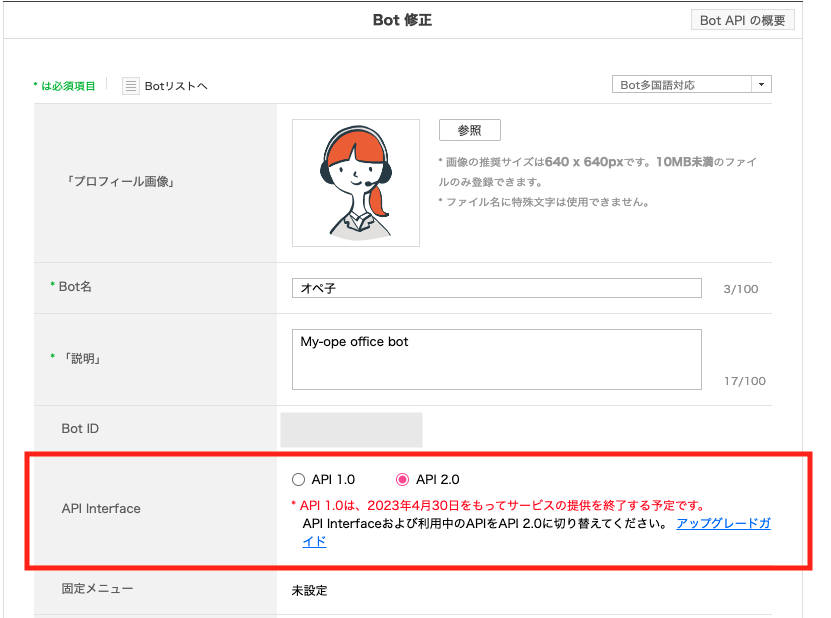The width and height of the screenshot is (831, 618).
Task: Select the API 2.0 radio button
Action: [403, 479]
